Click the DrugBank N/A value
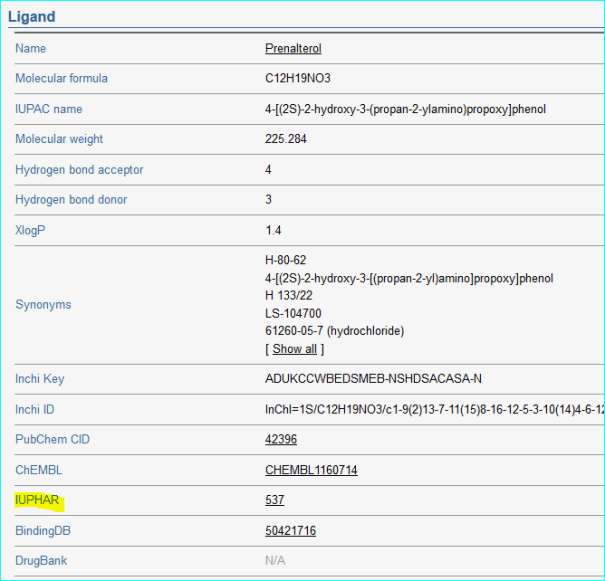This screenshot has height=581, width=605. (x=275, y=561)
